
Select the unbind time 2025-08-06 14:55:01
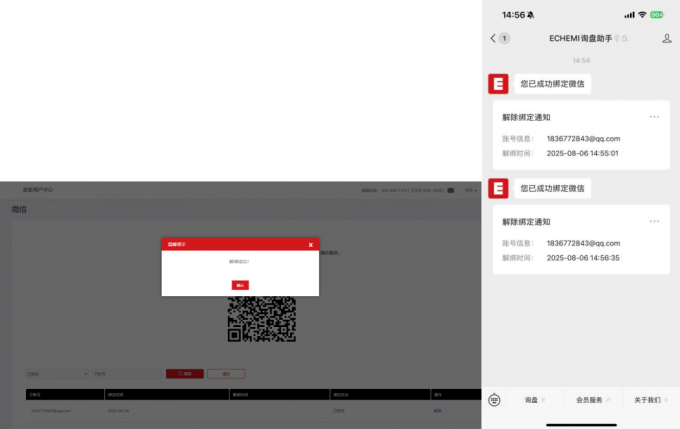point(582,153)
